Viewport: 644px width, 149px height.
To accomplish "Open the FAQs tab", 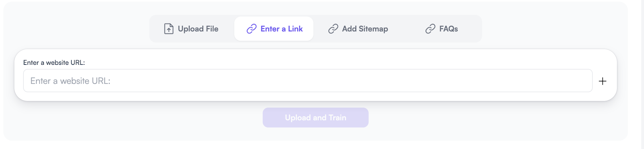I will 442,29.
